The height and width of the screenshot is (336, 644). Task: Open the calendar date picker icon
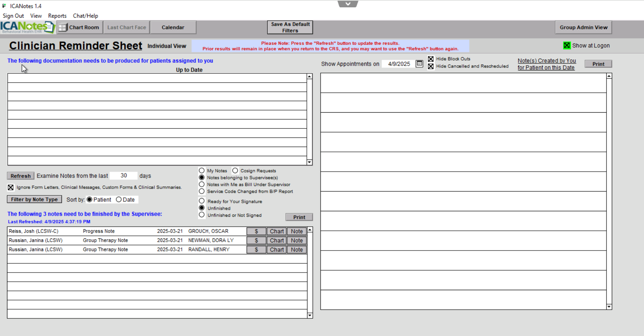[419, 64]
